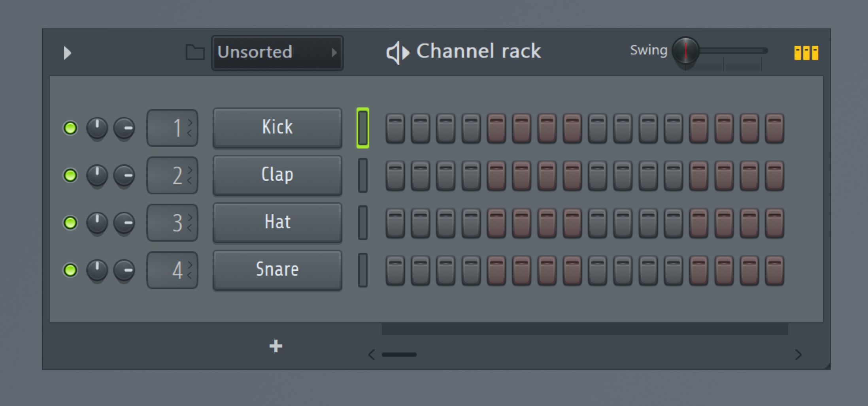
Task: Click the step scrollbar right arrow
Action: 798,355
